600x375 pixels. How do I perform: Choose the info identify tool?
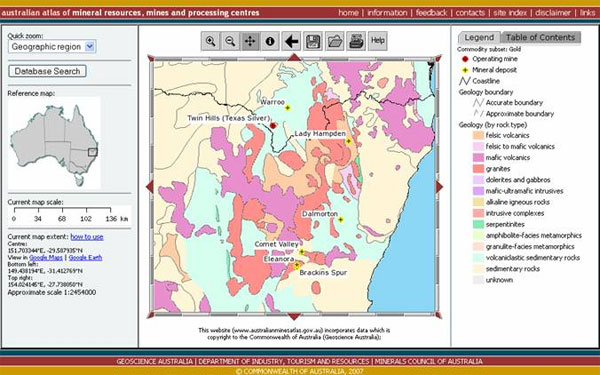click(x=270, y=41)
